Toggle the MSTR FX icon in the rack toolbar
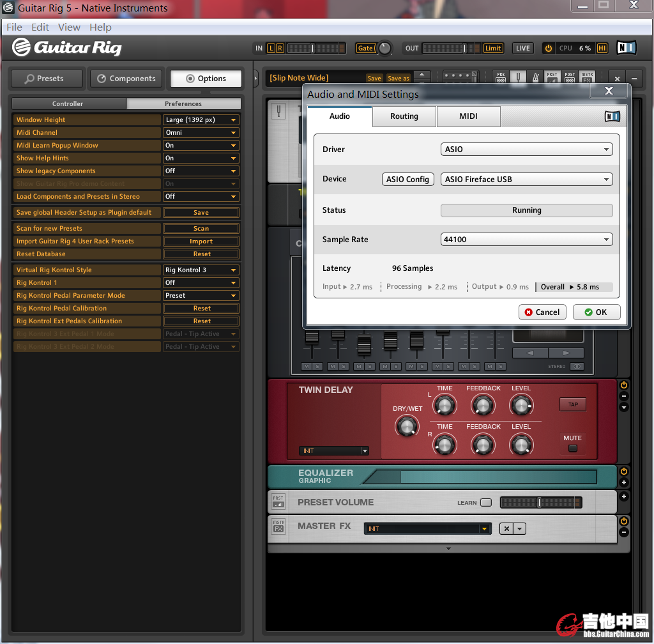The width and height of the screenshot is (654, 644). (587, 78)
